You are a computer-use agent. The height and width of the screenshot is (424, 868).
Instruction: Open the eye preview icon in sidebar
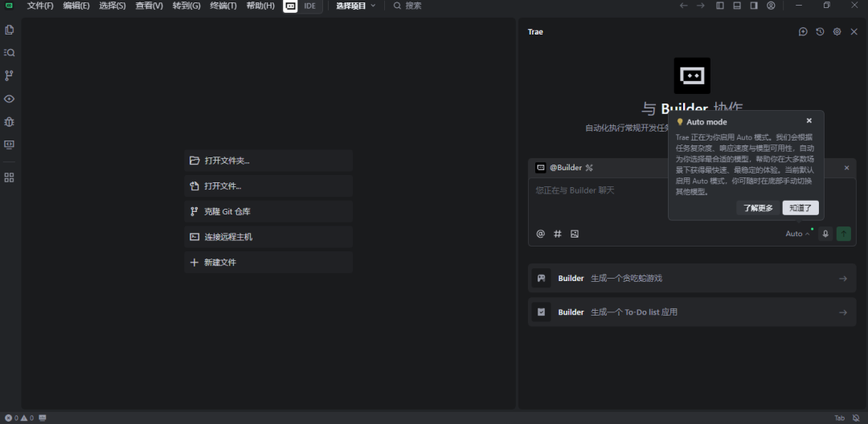pos(9,99)
